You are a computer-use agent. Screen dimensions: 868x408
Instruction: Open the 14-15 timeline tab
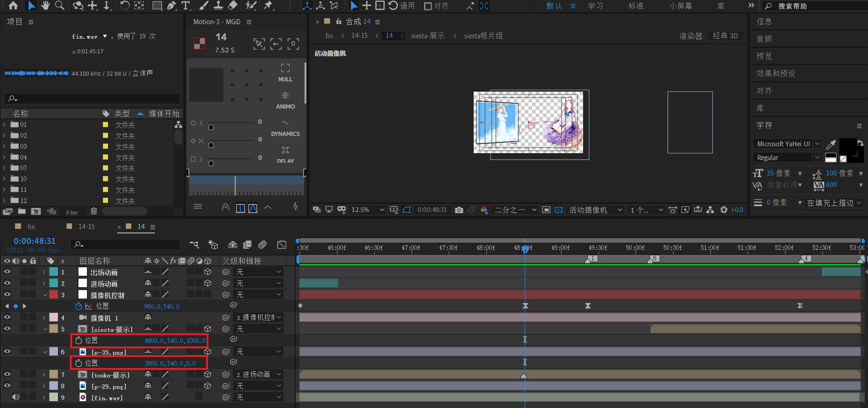click(86, 227)
